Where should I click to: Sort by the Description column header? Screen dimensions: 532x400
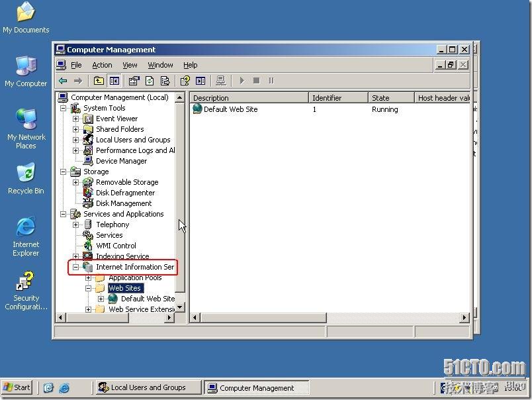coord(249,98)
